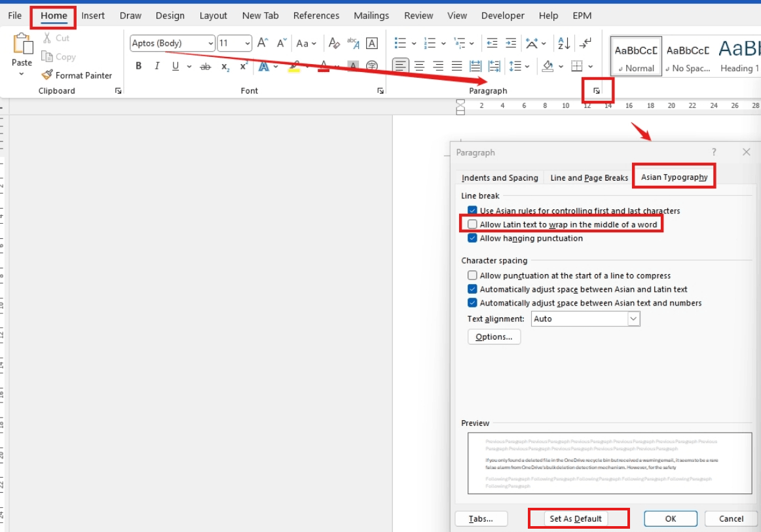Click the Character Border icon

tap(372, 43)
